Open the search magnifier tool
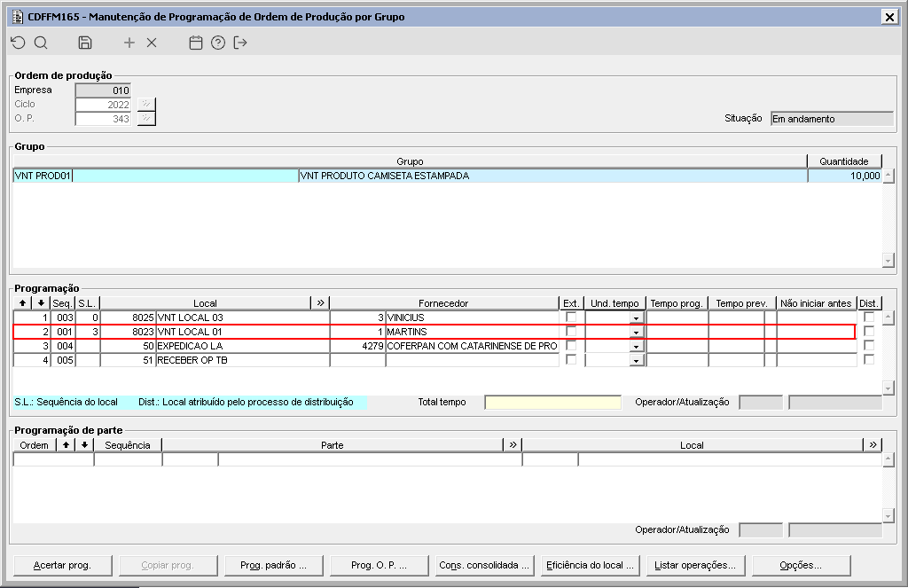This screenshot has width=908, height=588. (41, 43)
